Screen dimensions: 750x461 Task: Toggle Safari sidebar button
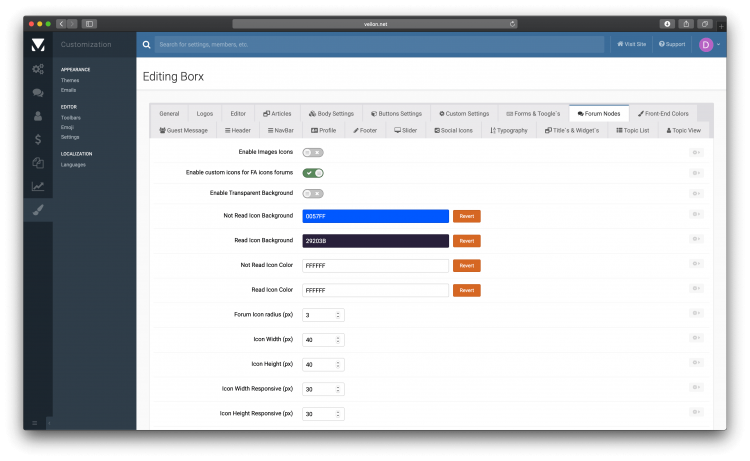tap(89, 23)
